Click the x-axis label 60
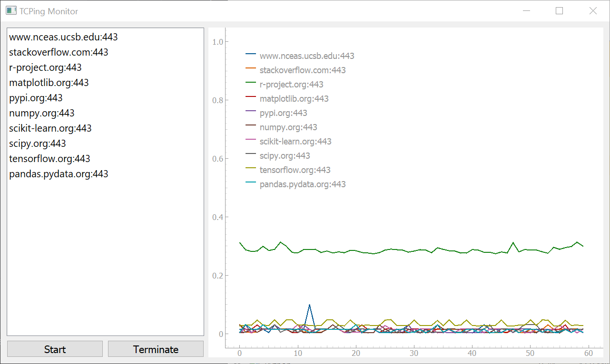This screenshot has width=610, height=364. (589, 354)
